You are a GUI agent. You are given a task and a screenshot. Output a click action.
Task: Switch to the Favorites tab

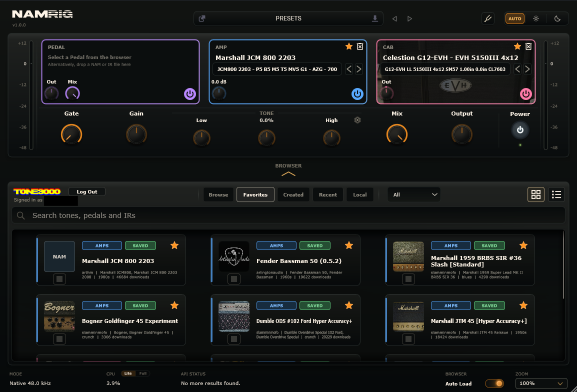(255, 194)
